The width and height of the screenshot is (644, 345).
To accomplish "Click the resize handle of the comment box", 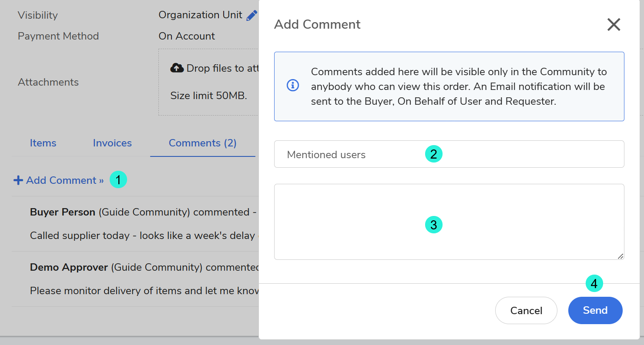I will (621, 256).
